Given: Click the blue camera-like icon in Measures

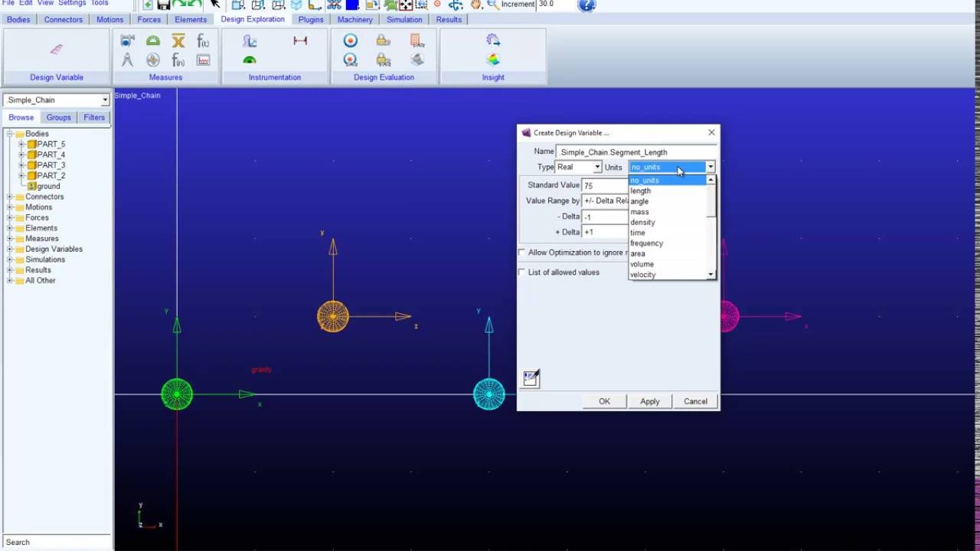Looking at the screenshot, I should pyautogui.click(x=127, y=41).
